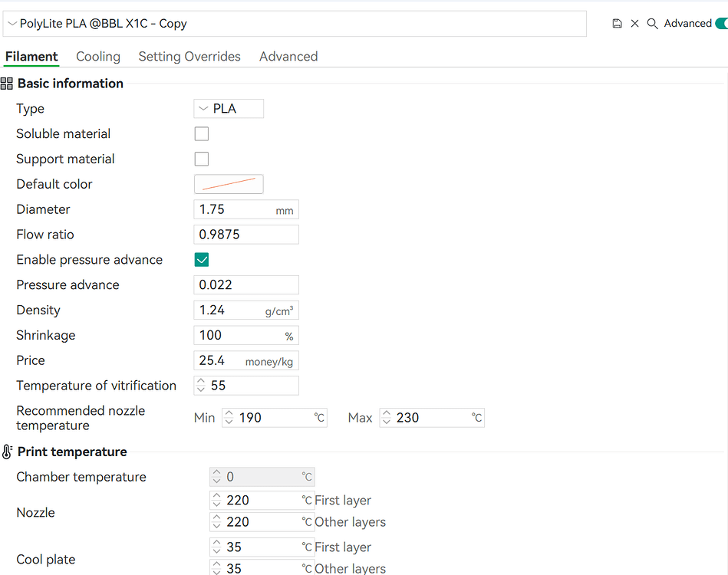Click the Print temperature thermometer icon
The height and width of the screenshot is (575, 728).
6,452
